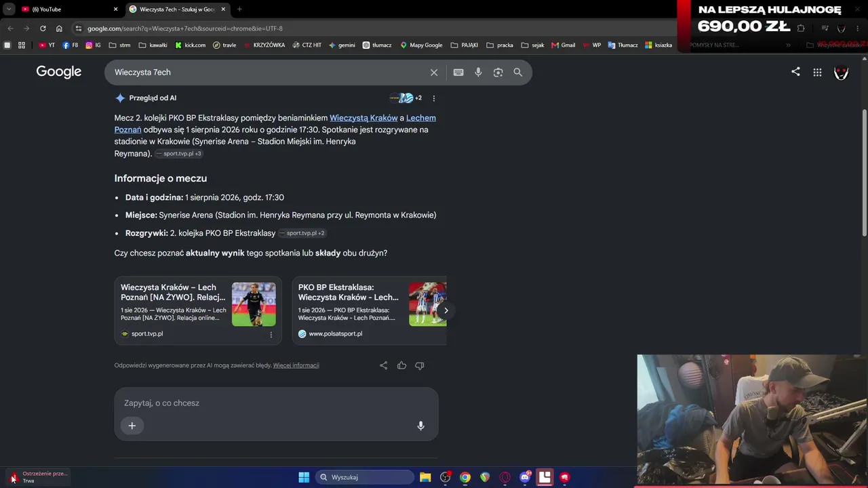This screenshot has width=868, height=488.
Task: Focus the 'Zapytaj, o co chcesz' field
Action: (x=276, y=403)
